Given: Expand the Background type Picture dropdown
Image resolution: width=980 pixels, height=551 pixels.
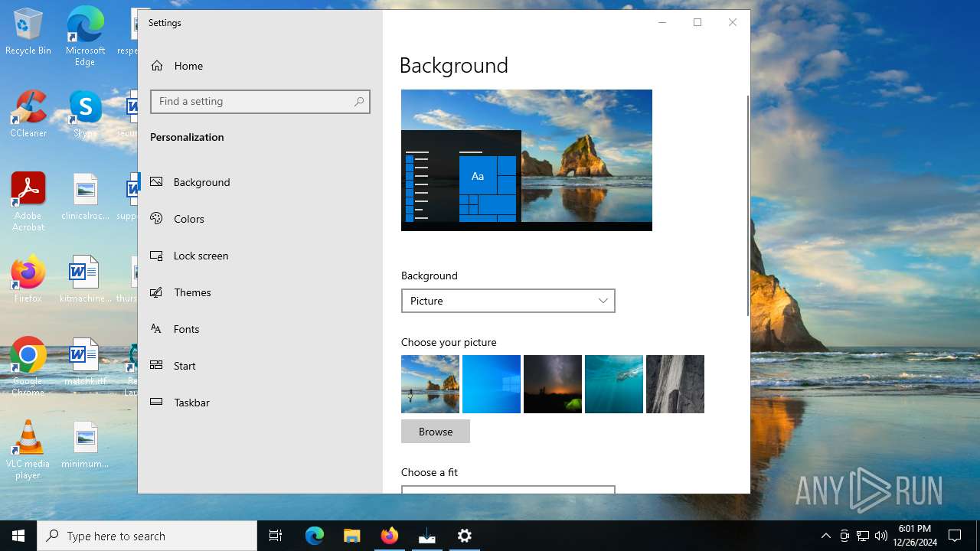Looking at the screenshot, I should pos(508,301).
